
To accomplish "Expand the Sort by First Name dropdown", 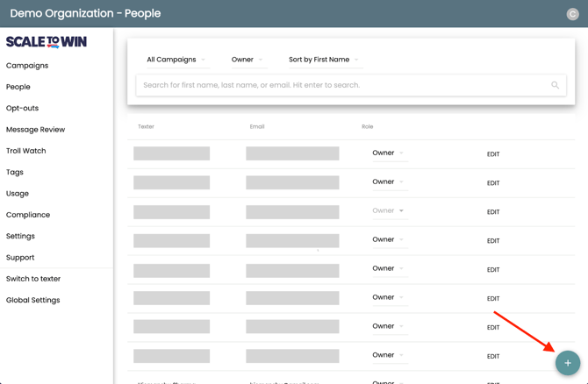I will tap(323, 60).
